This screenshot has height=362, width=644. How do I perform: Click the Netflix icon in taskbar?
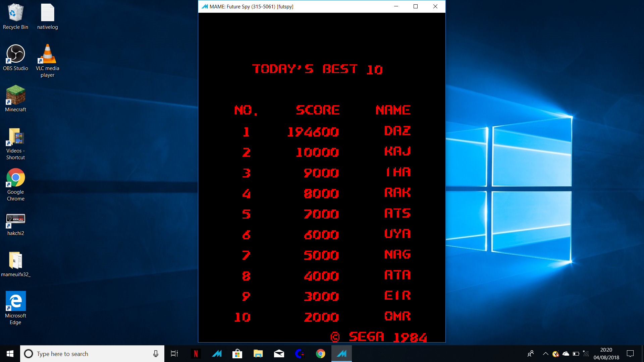coord(196,354)
